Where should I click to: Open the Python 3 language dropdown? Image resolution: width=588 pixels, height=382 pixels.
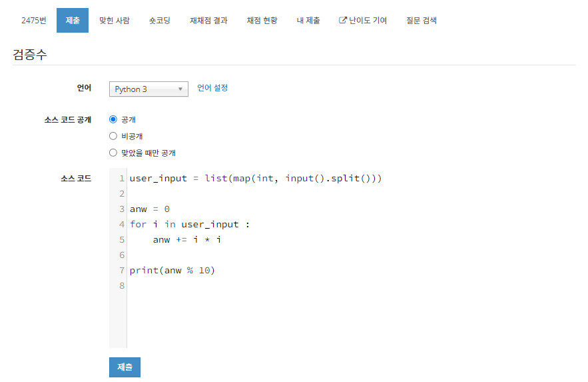tap(148, 89)
